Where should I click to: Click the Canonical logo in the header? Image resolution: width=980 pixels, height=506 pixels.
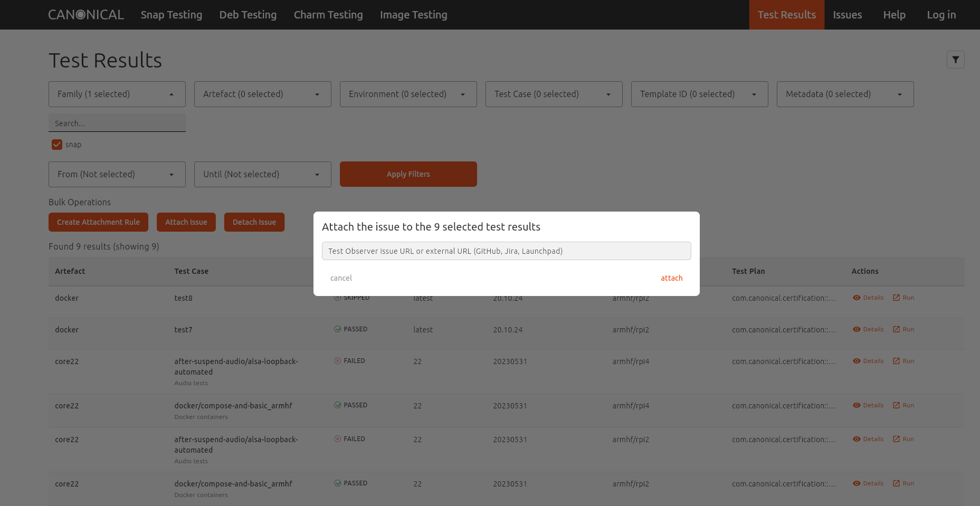pos(86,14)
